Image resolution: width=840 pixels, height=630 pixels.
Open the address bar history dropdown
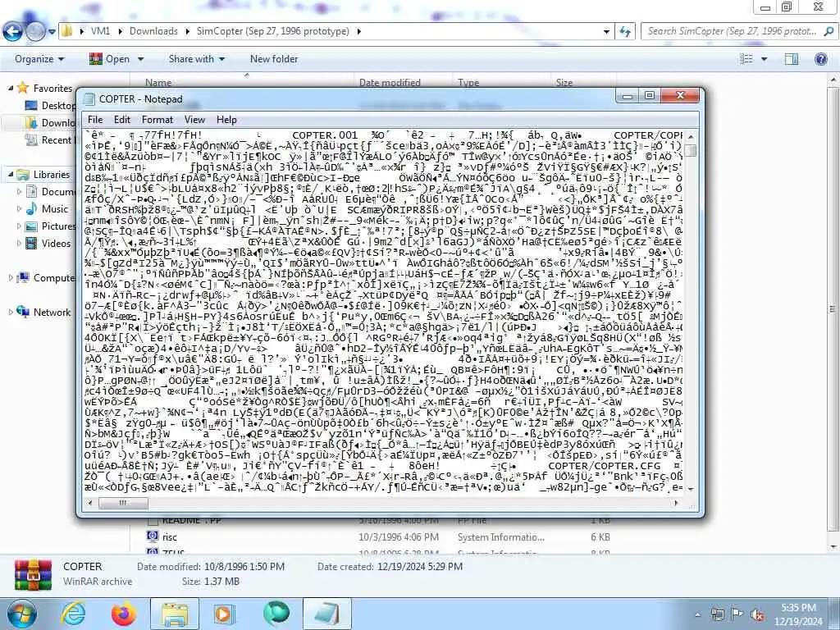(606, 32)
